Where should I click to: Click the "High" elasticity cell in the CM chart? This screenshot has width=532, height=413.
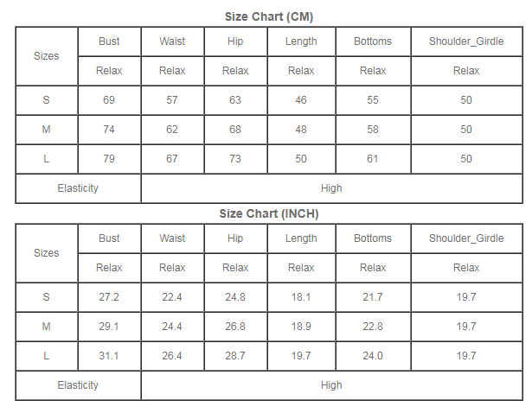(x=331, y=188)
